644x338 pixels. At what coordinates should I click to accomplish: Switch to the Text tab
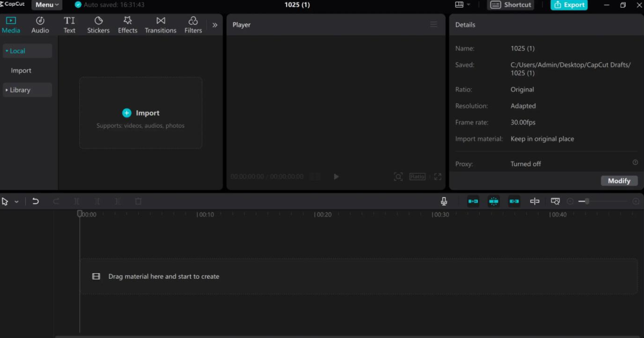pos(69,25)
